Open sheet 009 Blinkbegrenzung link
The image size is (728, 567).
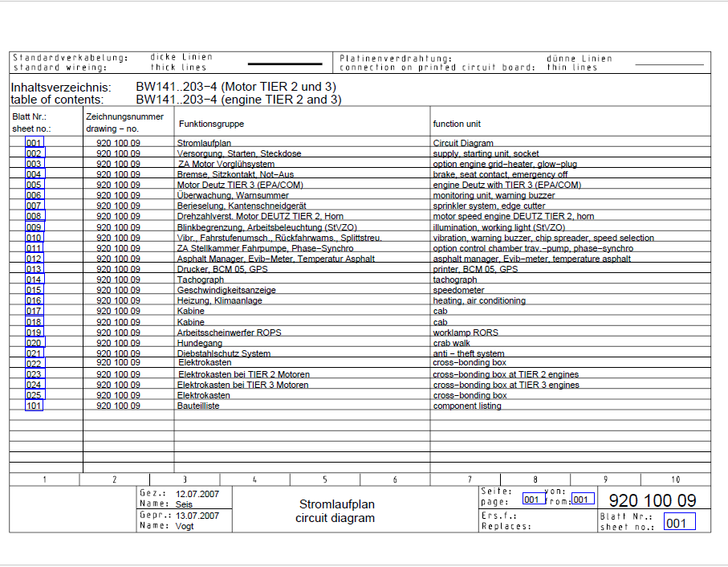[35, 226]
